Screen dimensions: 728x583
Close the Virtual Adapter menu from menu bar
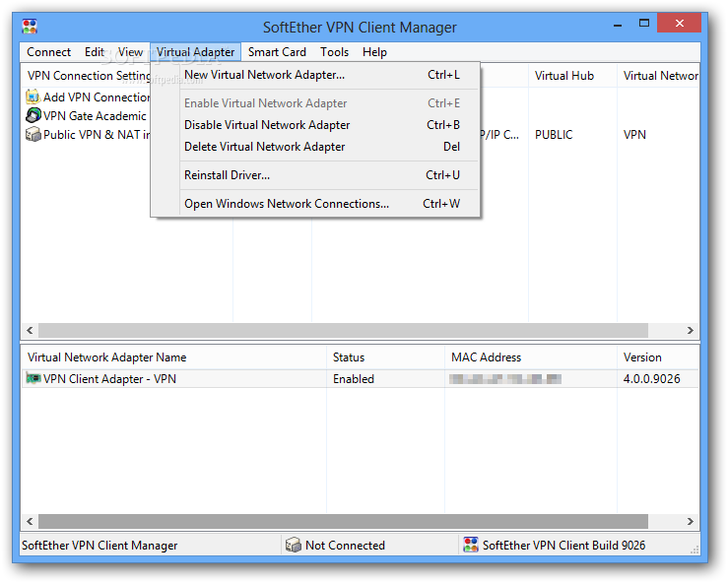(195, 52)
